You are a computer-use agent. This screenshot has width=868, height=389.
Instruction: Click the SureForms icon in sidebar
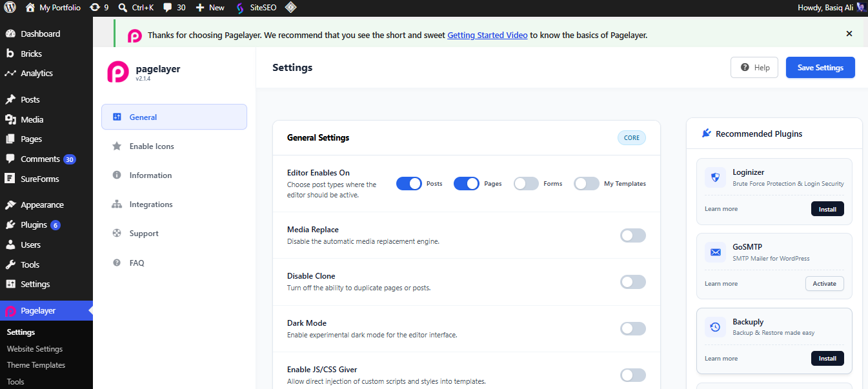pos(10,179)
